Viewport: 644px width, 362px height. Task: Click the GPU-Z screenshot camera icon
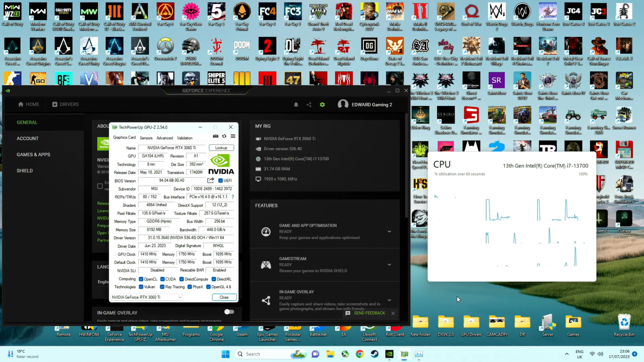pyautogui.click(x=216, y=136)
